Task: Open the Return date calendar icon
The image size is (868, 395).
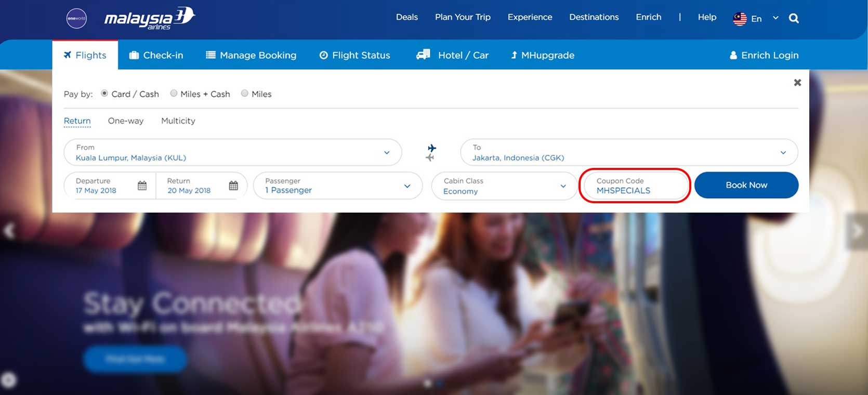Action: [x=233, y=186]
